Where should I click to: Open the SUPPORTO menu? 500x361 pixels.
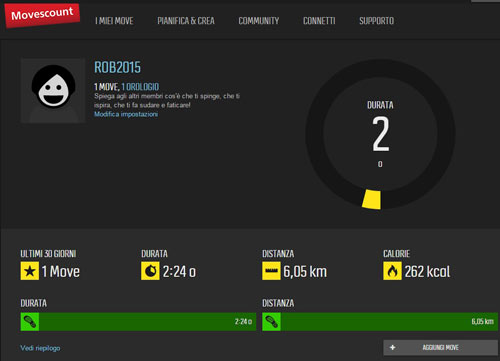click(x=376, y=21)
